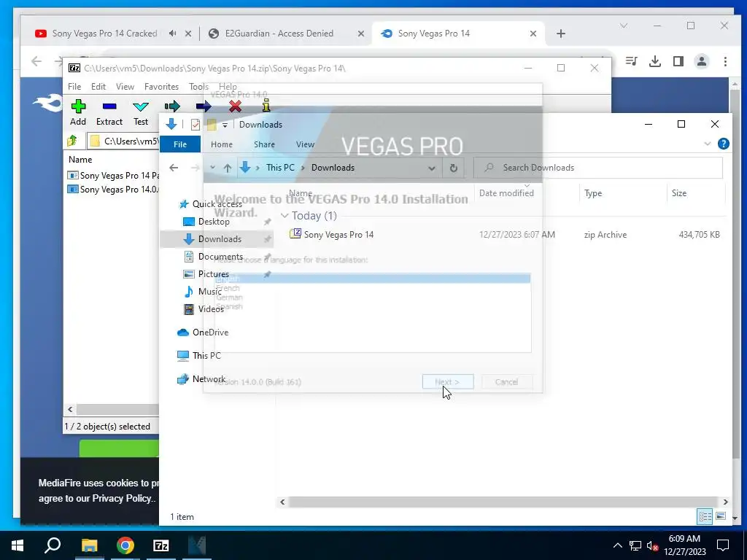Click the VEGAS installer taskbar icon

197,545
